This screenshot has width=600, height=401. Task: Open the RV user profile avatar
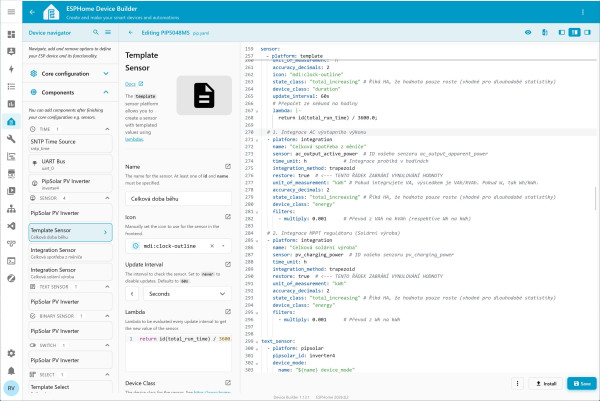tap(11, 388)
